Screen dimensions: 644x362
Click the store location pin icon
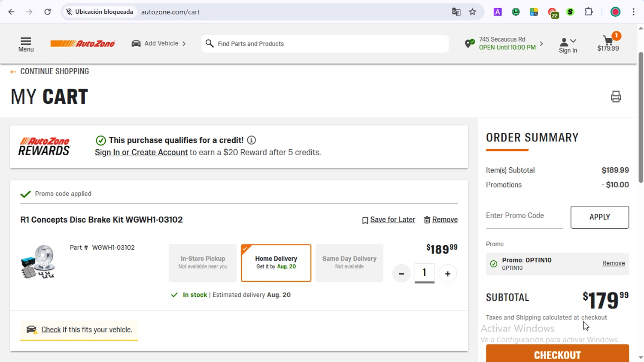click(470, 43)
